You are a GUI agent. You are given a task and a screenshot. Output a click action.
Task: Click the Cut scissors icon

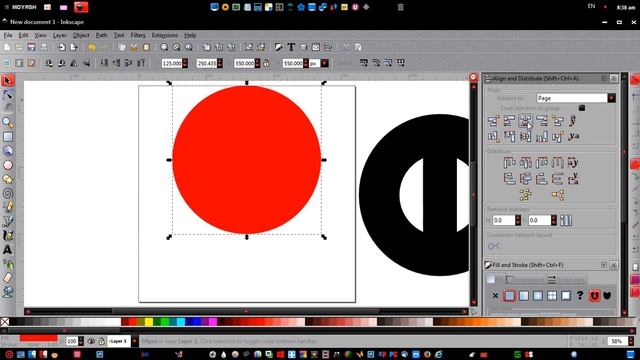pos(134,47)
